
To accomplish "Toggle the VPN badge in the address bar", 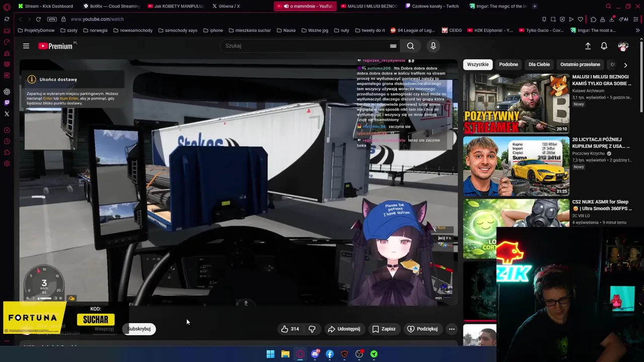I will (x=52, y=19).
